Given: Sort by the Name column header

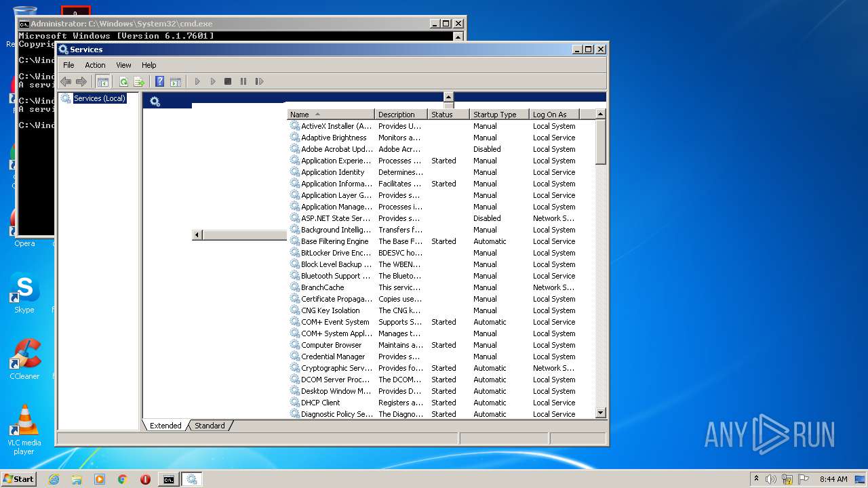Looking at the screenshot, I should click(331, 115).
